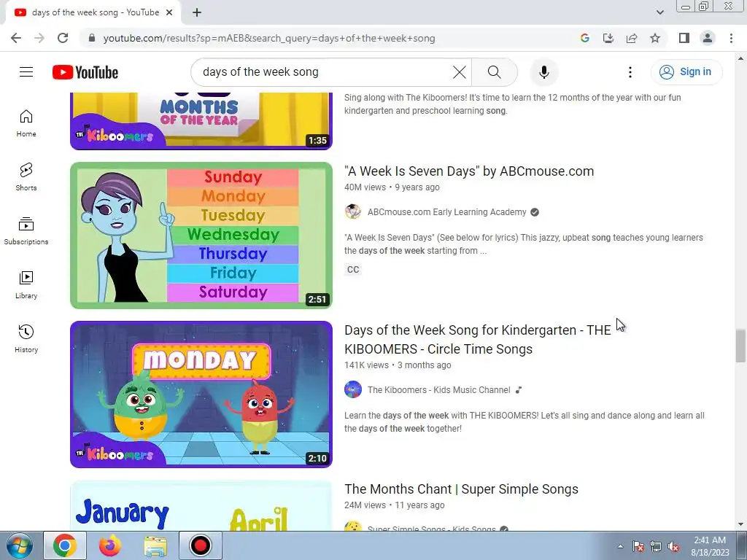Open a new tab with the plus button
This screenshot has width=747, height=560.
(x=197, y=12)
